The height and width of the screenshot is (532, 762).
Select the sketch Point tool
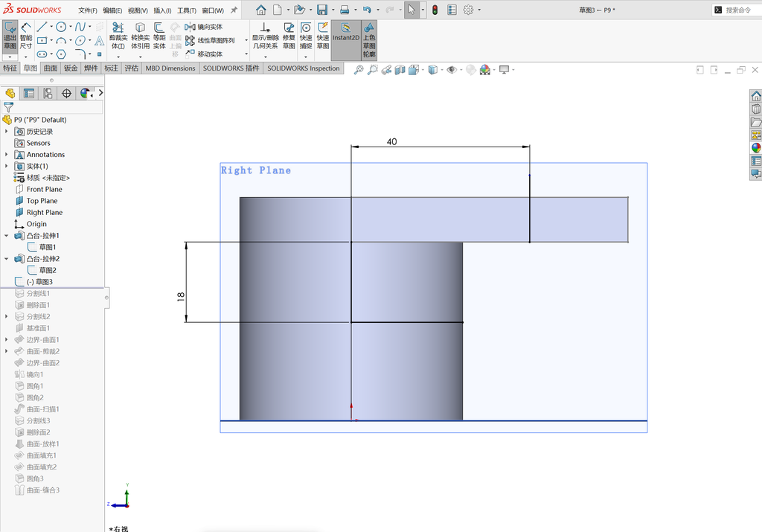[99, 54]
